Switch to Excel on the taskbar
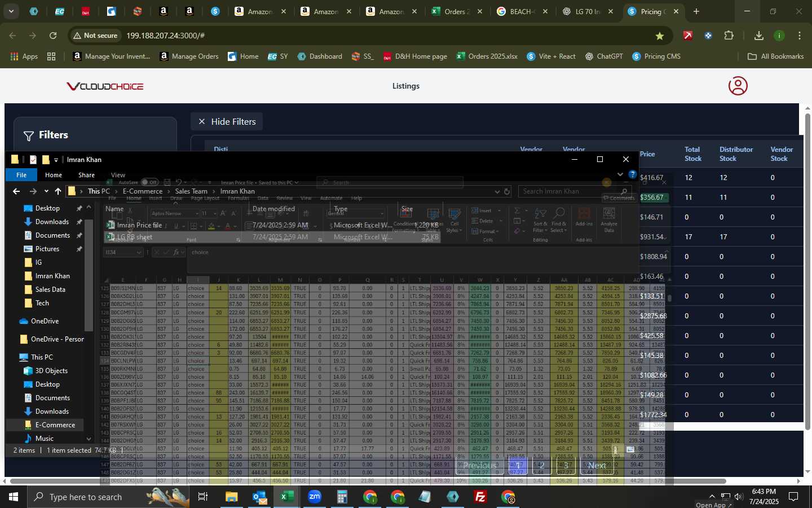This screenshot has height=508, width=812. pos(286,497)
